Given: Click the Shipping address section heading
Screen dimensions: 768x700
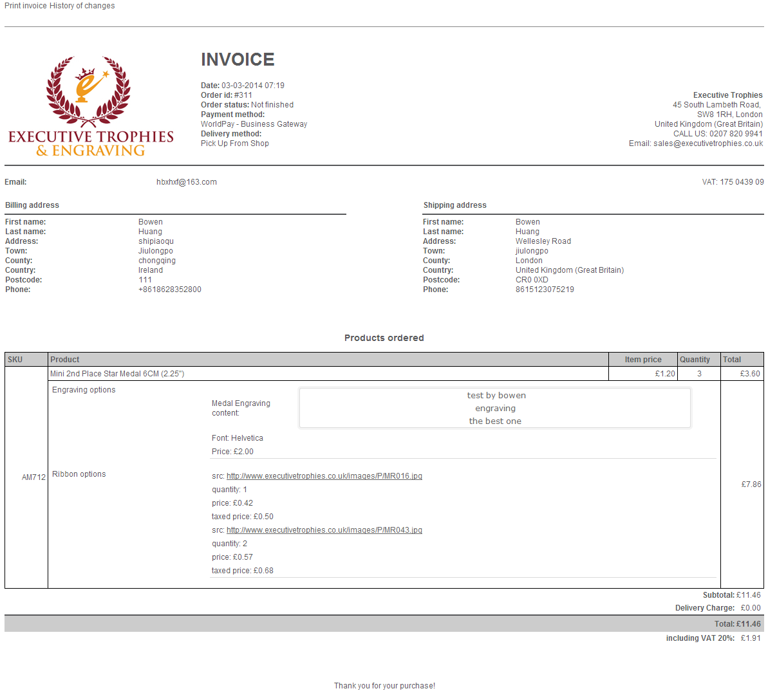Looking at the screenshot, I should (x=454, y=205).
